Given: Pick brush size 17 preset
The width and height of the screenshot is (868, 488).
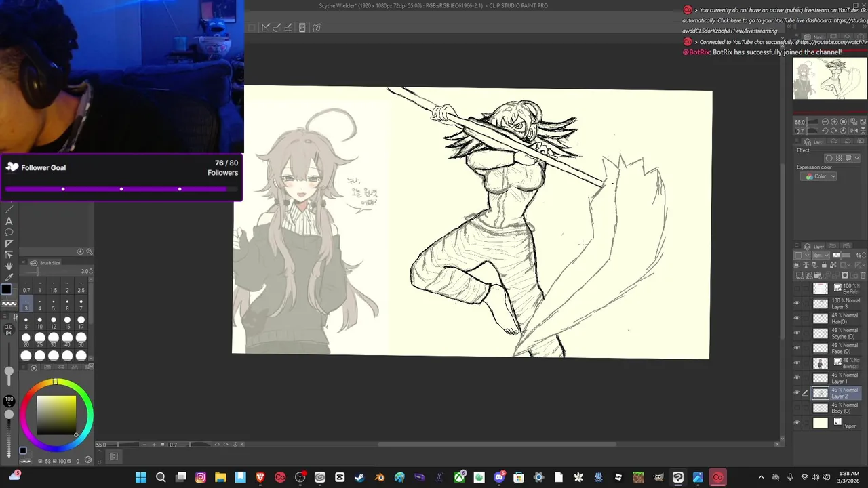Looking at the screenshot, I should 81,323.
